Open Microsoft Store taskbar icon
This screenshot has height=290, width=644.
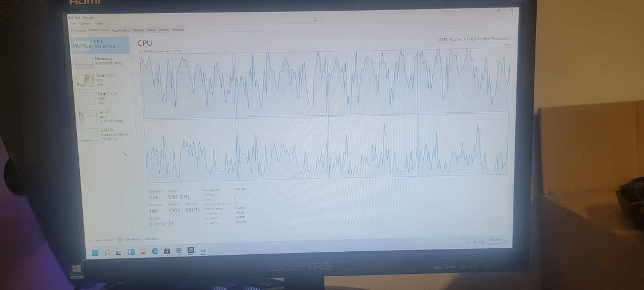click(167, 251)
